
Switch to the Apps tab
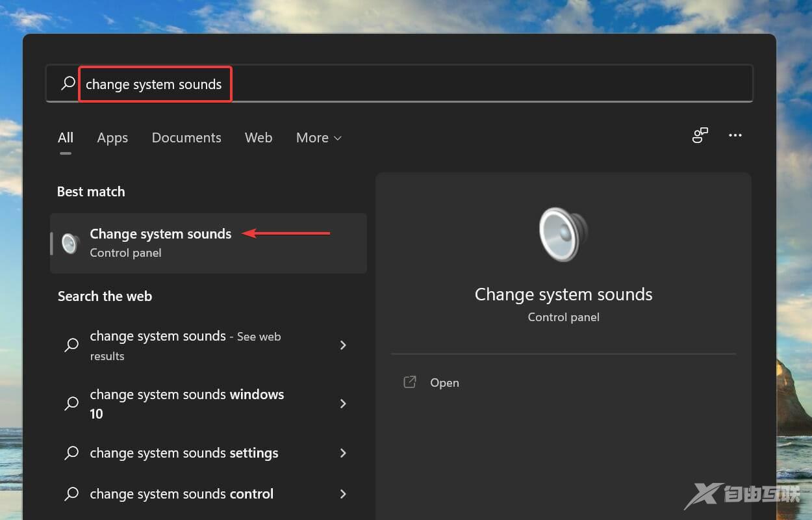(x=112, y=138)
